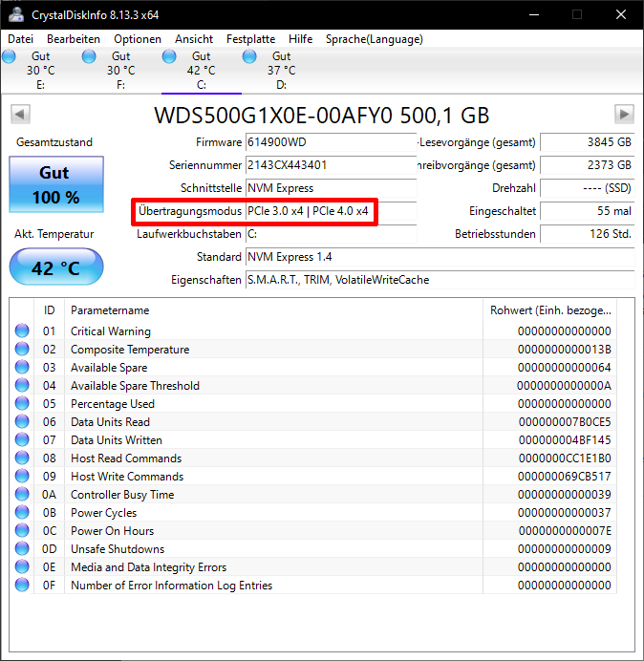Screen dimensions: 644x661
Task: Click the Betriebsstunden value 126 Std.
Action: [x=587, y=234]
